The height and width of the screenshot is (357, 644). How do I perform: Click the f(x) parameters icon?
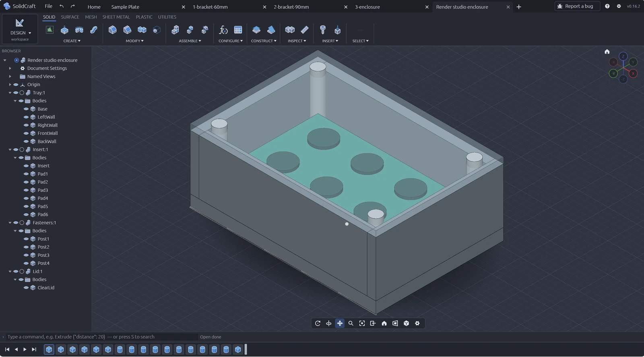[223, 30]
